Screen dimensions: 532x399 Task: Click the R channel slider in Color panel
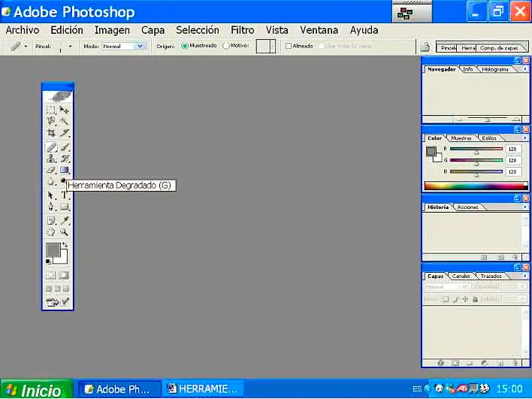[x=476, y=149]
